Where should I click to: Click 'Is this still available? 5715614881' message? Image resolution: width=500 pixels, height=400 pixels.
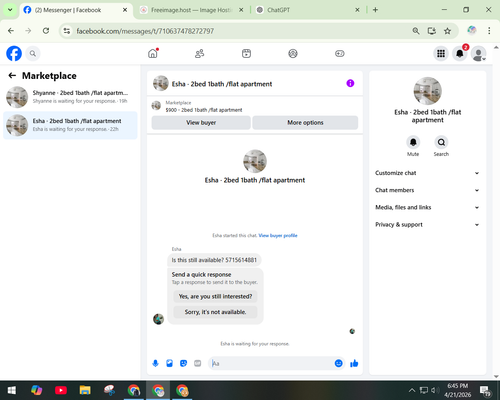pyautogui.click(x=214, y=260)
